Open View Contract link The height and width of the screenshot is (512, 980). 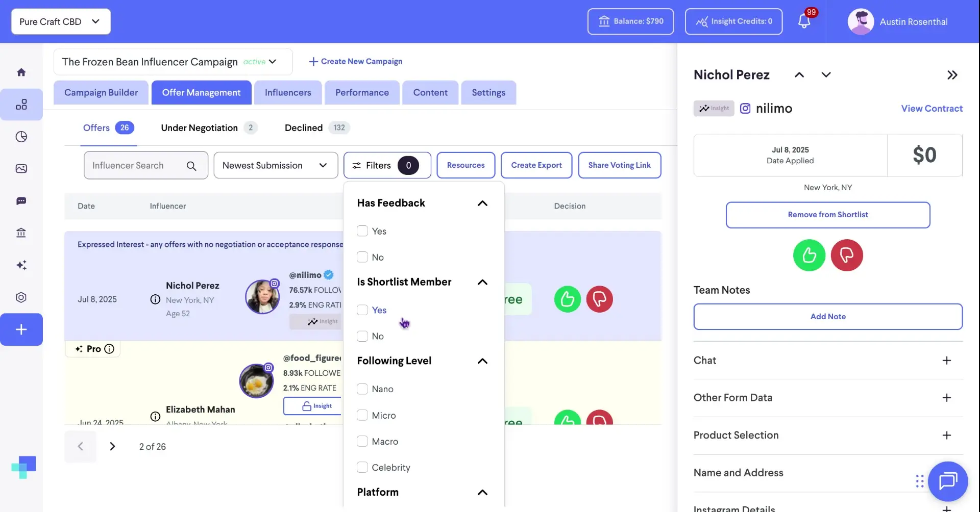click(931, 108)
